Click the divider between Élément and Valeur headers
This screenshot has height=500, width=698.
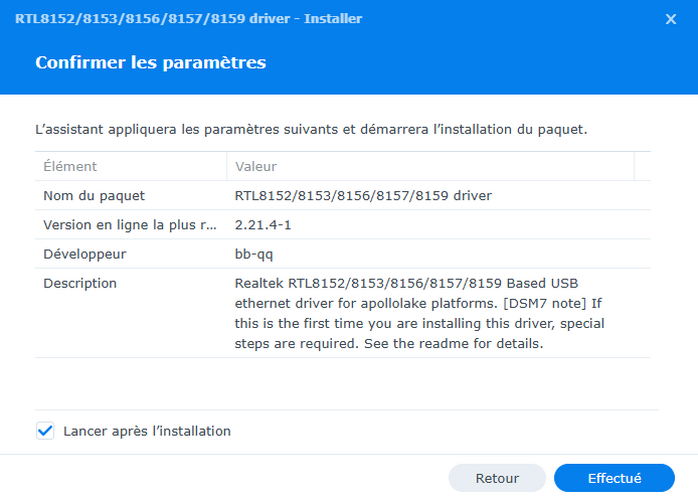tap(227, 166)
